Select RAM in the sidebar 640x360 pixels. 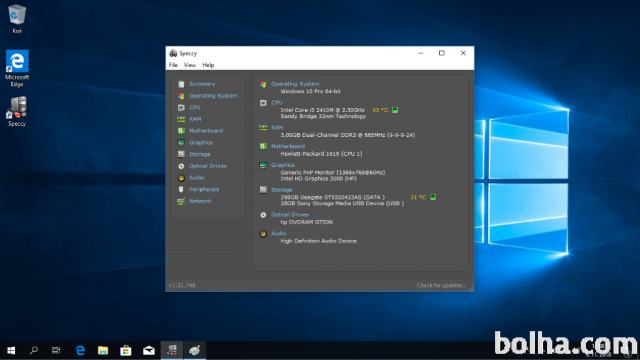click(x=195, y=119)
